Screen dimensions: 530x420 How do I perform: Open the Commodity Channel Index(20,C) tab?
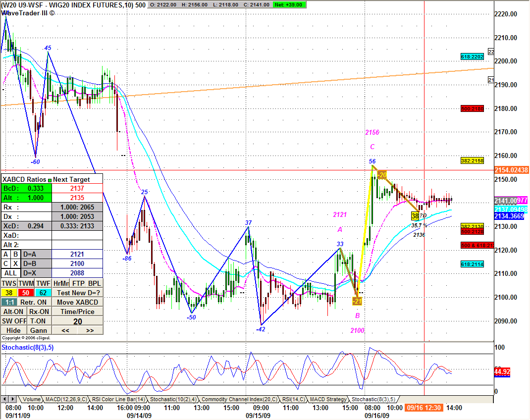click(x=240, y=399)
